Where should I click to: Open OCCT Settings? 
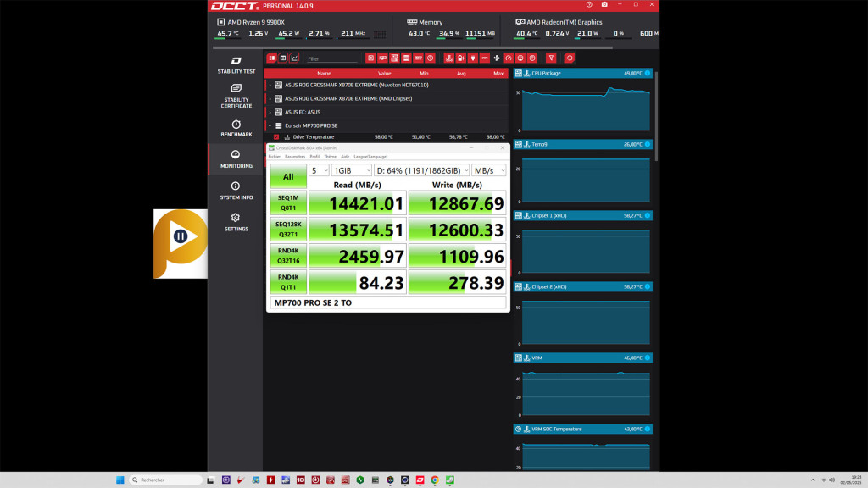coord(236,222)
